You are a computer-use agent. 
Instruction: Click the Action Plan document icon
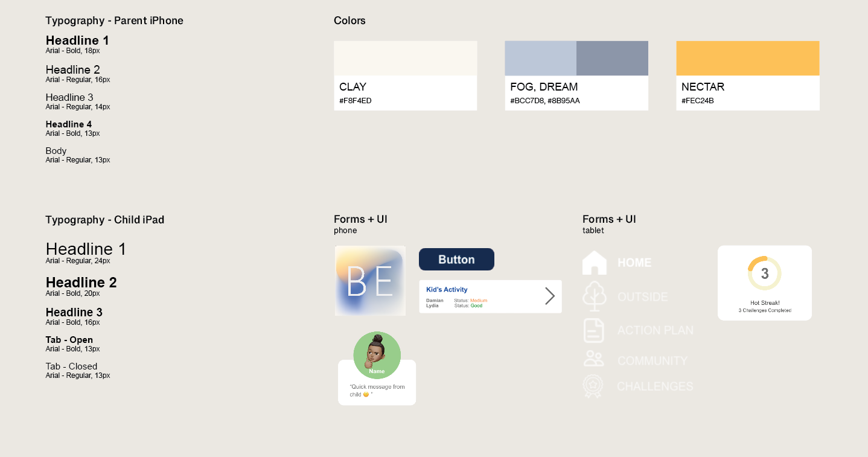594,330
